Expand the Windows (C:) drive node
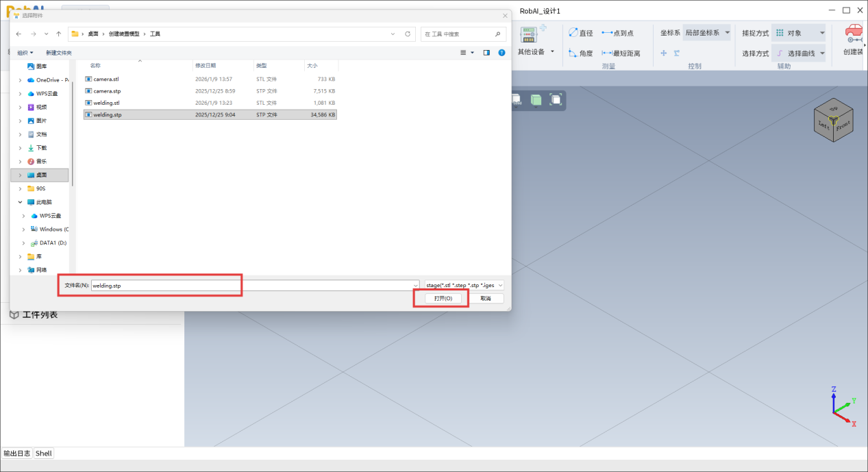 pyautogui.click(x=24, y=229)
